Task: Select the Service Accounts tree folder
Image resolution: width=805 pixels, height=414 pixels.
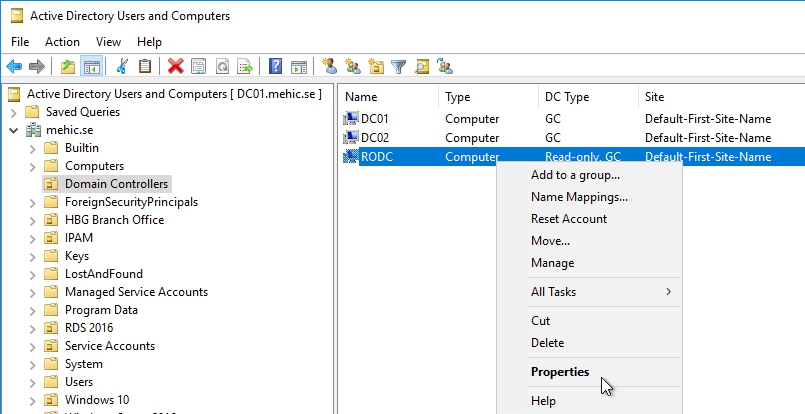Action: pos(109,346)
